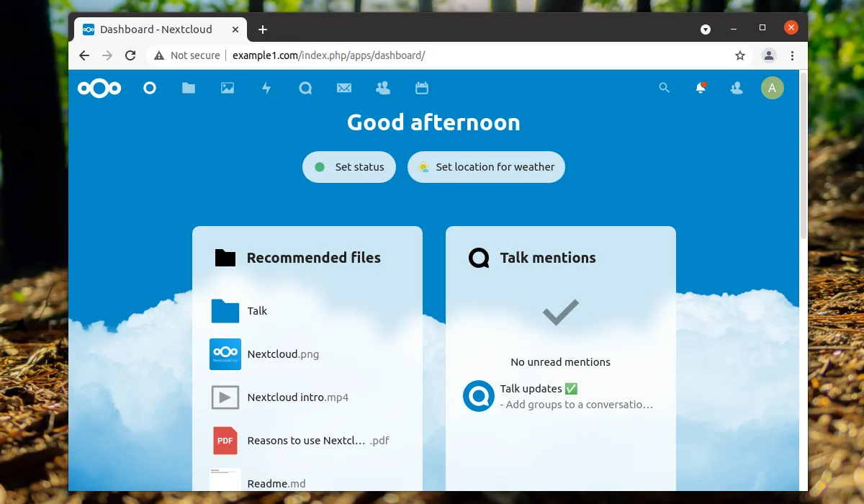Image resolution: width=864 pixels, height=504 pixels.
Task: Open the user avatar menu
Action: 773,88
